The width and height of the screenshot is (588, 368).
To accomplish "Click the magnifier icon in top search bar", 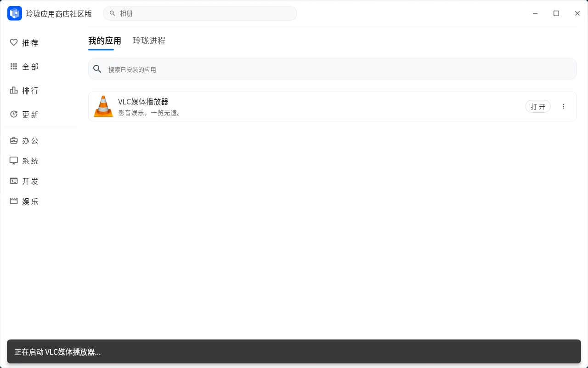I will click(113, 13).
